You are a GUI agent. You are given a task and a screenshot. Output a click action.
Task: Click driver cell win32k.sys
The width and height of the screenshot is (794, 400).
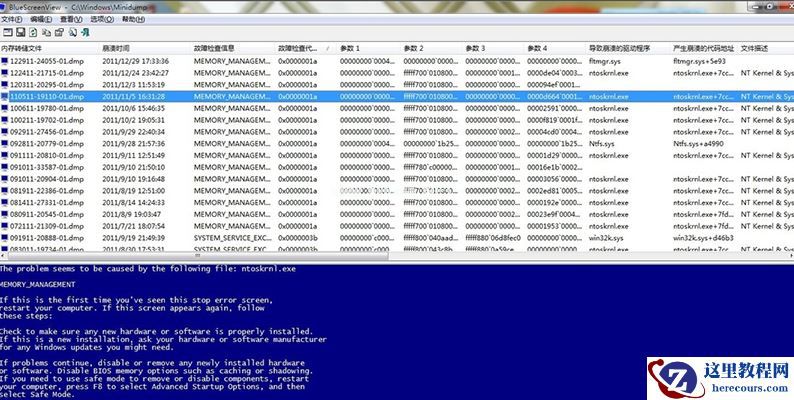pyautogui.click(x=606, y=238)
